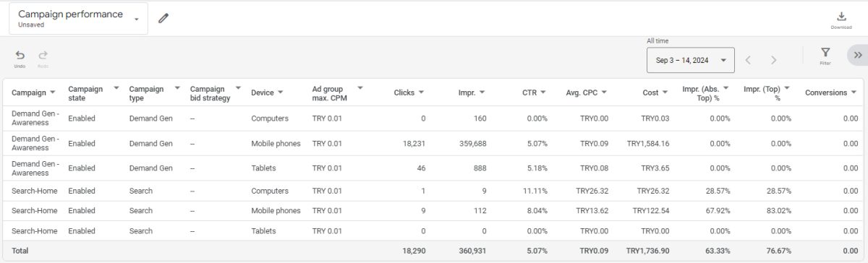
Task: Collapse the side panel with double-chevron icon
Action: click(858, 55)
